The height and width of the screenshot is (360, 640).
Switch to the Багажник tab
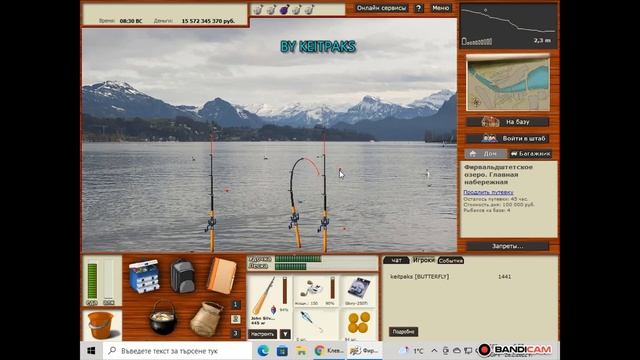tap(530, 154)
